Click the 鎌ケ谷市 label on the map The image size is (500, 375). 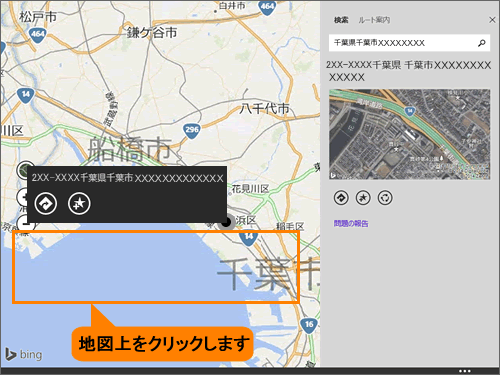pyautogui.click(x=152, y=32)
